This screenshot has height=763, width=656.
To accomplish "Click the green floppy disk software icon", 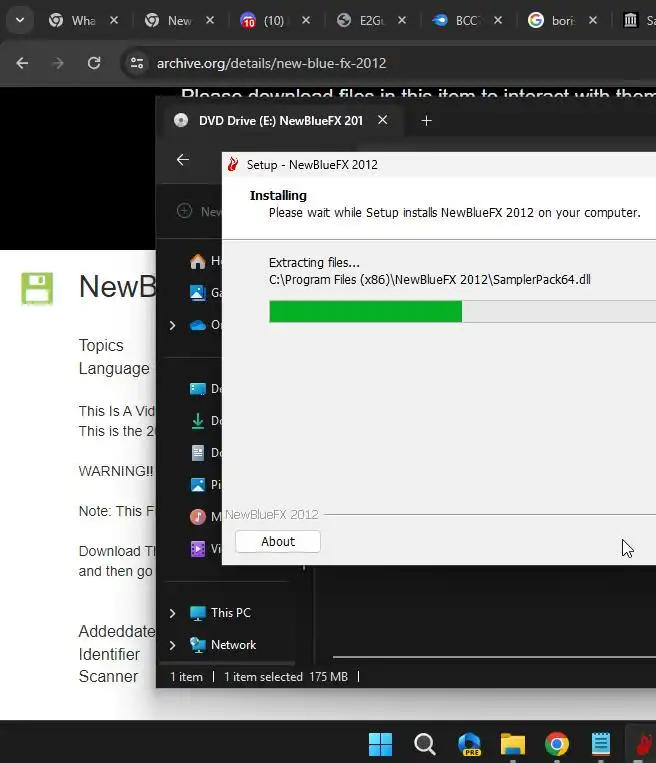I will (37, 288).
